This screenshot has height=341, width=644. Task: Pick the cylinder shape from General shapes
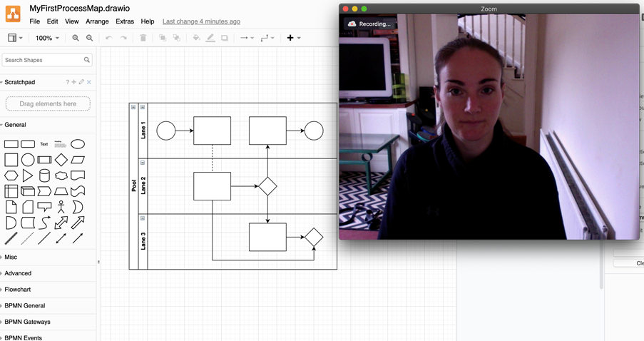click(44, 175)
